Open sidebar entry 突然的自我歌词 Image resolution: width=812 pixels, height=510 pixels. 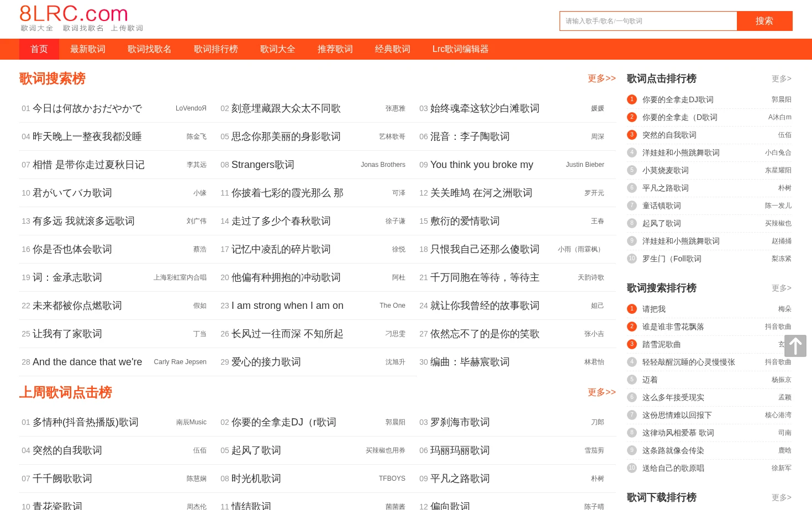pyautogui.click(x=669, y=135)
